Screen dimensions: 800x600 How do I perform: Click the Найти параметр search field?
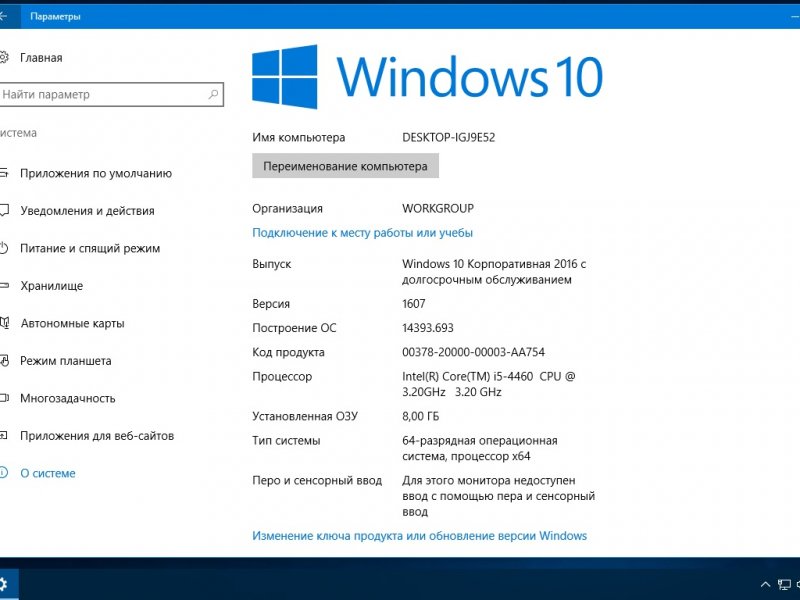(111, 94)
